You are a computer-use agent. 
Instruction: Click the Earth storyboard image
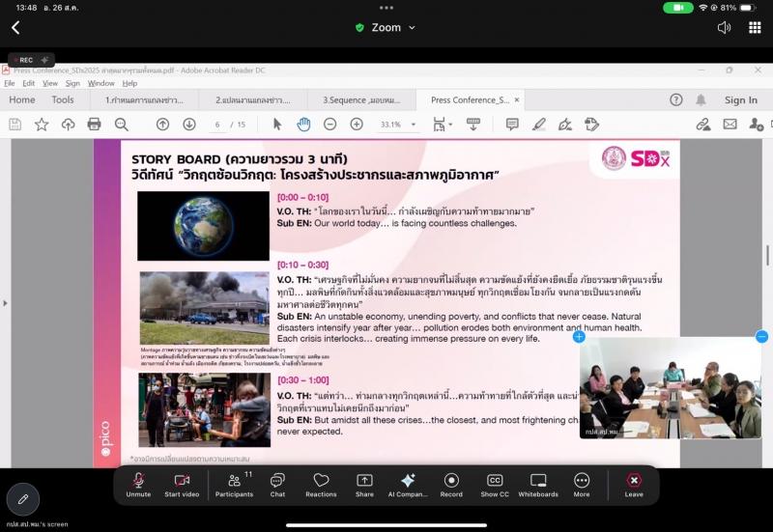[203, 226]
